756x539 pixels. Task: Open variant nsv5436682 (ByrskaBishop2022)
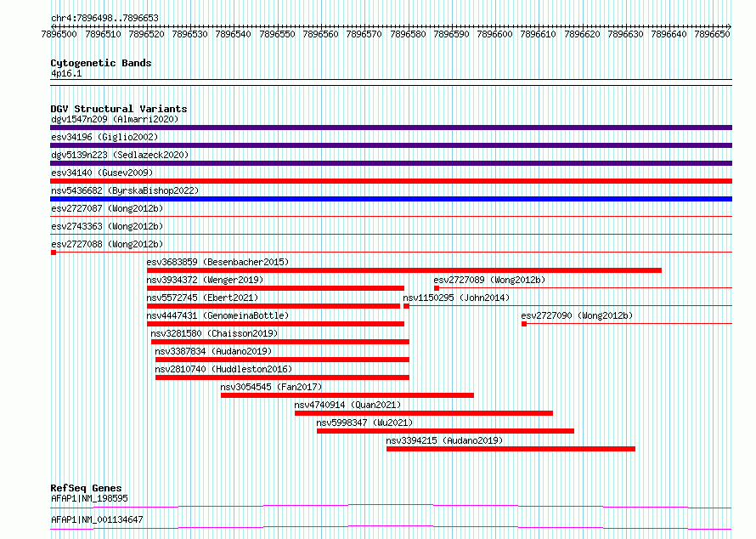(125, 190)
